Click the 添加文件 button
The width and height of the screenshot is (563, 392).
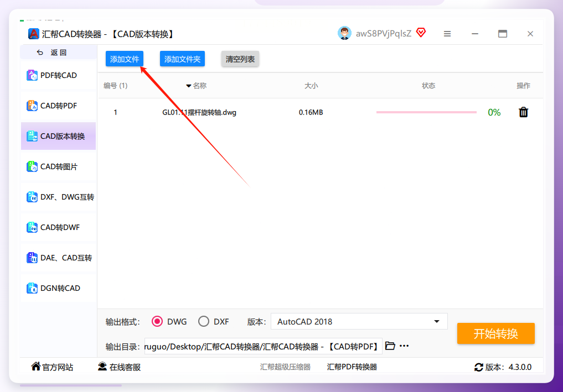125,59
